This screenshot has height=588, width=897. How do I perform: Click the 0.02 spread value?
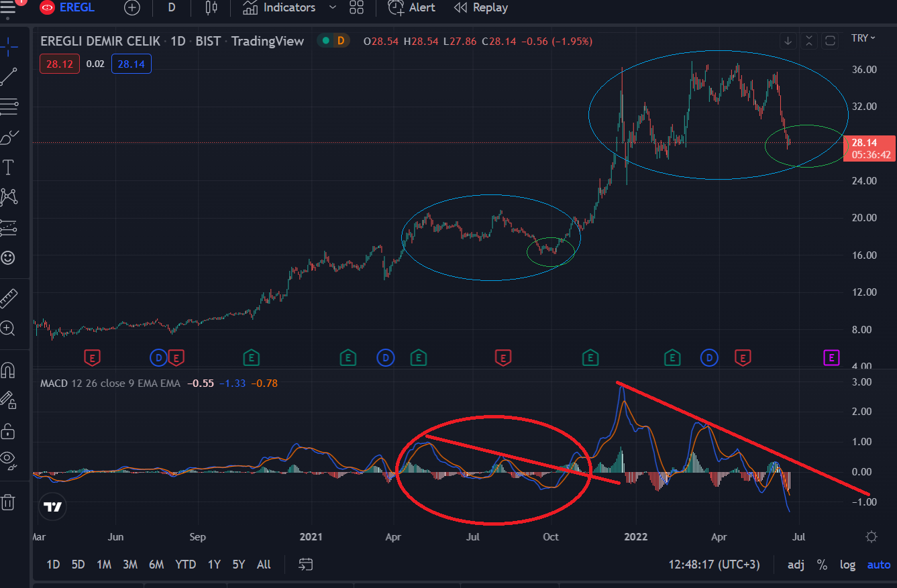click(x=96, y=64)
